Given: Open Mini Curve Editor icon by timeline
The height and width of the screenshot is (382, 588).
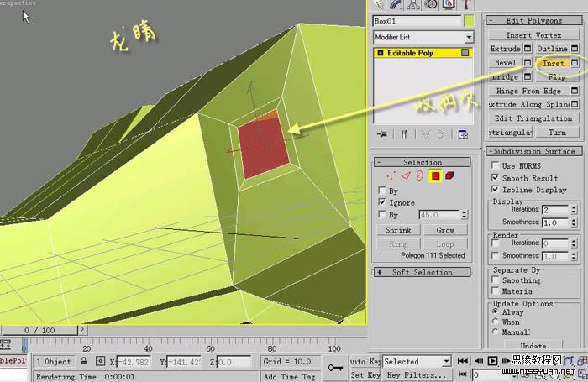Looking at the screenshot, I should click(x=5, y=344).
